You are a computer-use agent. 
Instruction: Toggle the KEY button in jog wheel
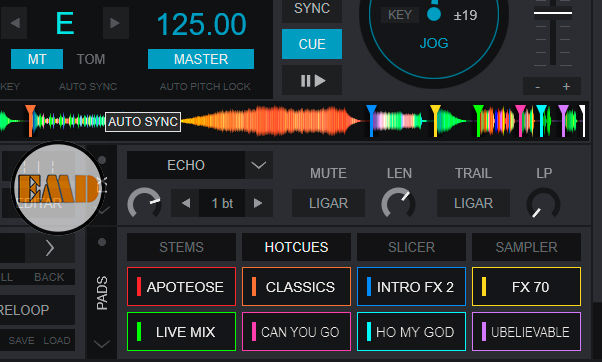[x=400, y=15]
